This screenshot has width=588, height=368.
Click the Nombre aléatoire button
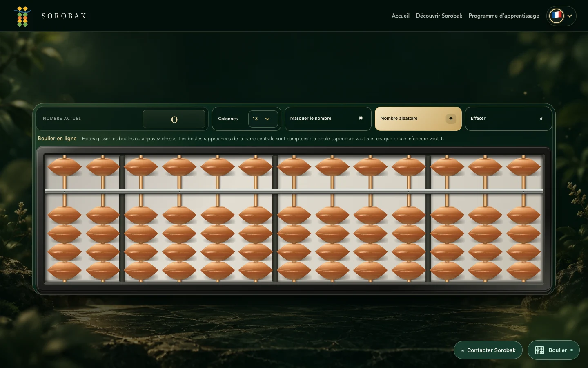418,119
